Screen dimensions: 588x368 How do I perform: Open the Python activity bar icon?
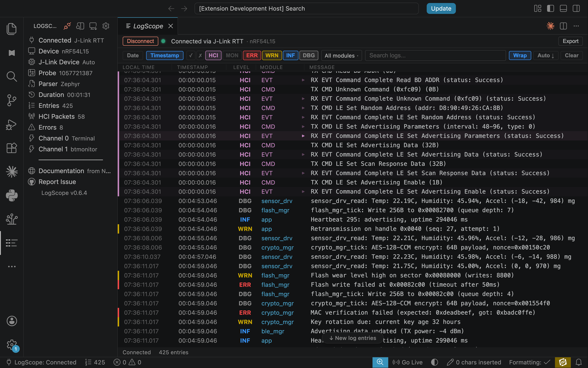(12, 195)
